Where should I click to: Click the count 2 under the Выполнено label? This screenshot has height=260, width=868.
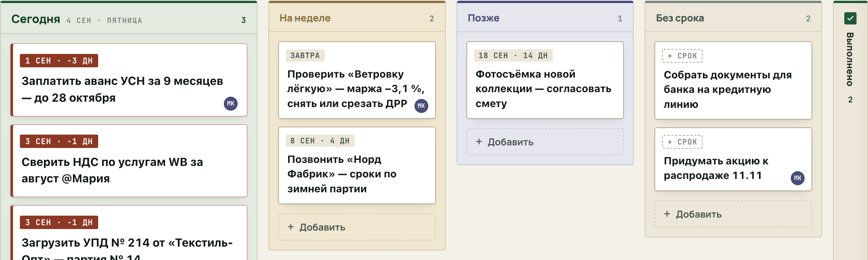pos(850,100)
